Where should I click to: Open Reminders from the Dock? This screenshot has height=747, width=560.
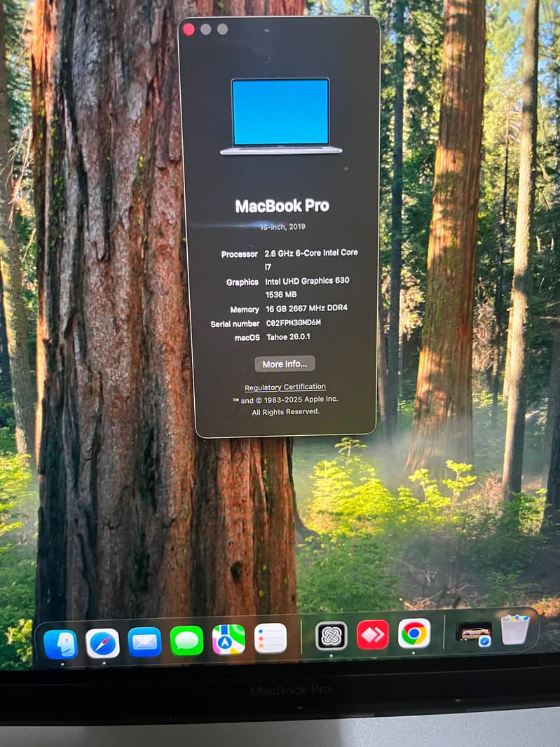tap(271, 638)
